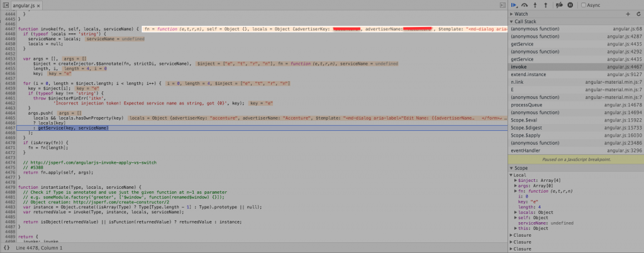Expand the args Array[0] variable
The height and width of the screenshot is (253, 644).
click(x=516, y=186)
